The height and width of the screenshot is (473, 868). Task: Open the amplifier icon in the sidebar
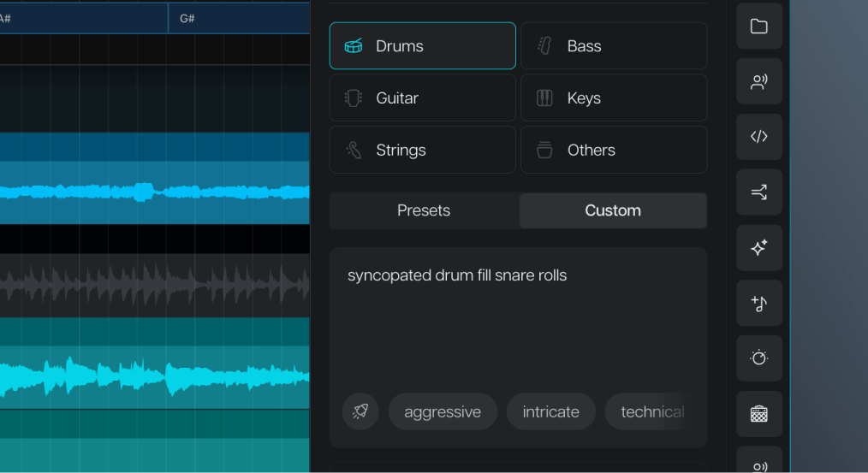pos(759,413)
